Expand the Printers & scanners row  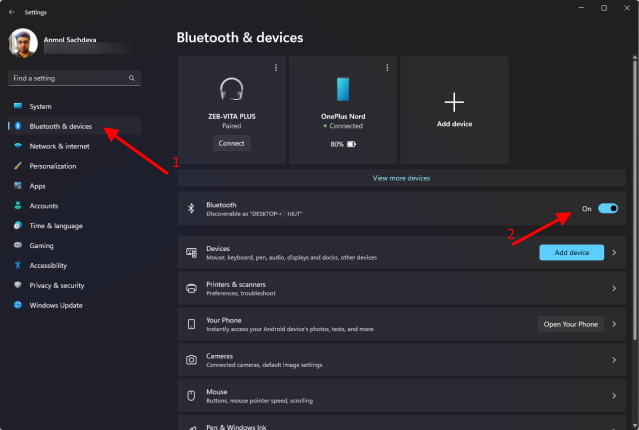613,288
